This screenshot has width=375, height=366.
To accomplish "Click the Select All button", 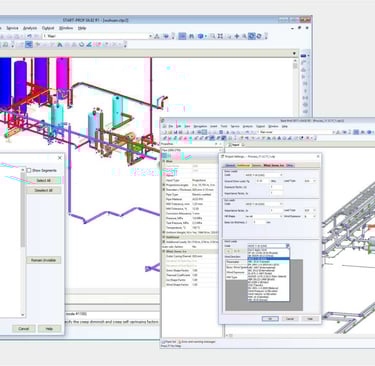I will pos(44,181).
